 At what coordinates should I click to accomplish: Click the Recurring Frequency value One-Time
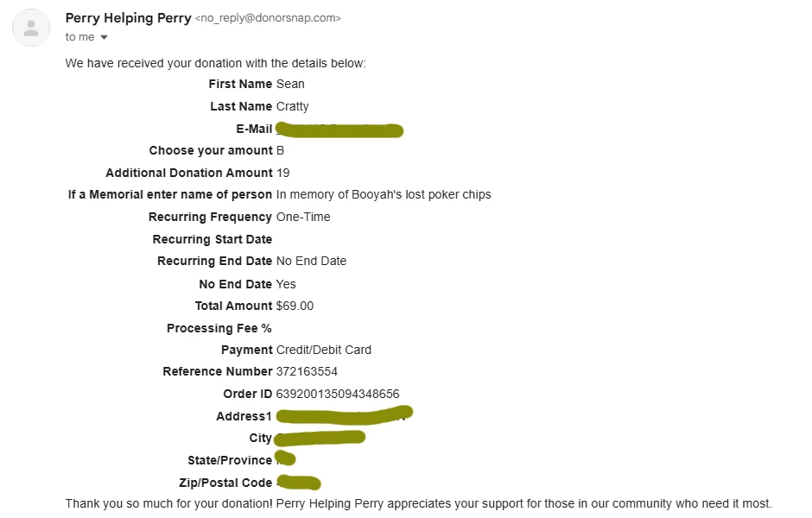pyautogui.click(x=303, y=217)
